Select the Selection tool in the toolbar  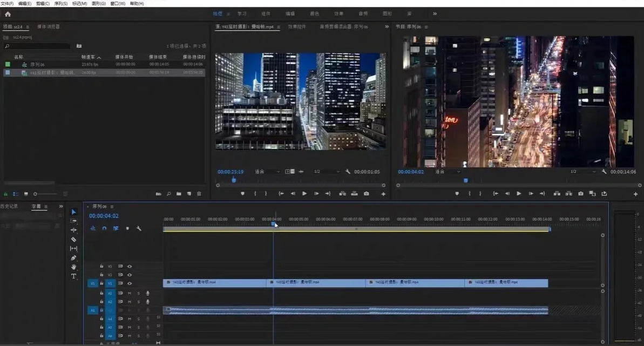(x=73, y=212)
